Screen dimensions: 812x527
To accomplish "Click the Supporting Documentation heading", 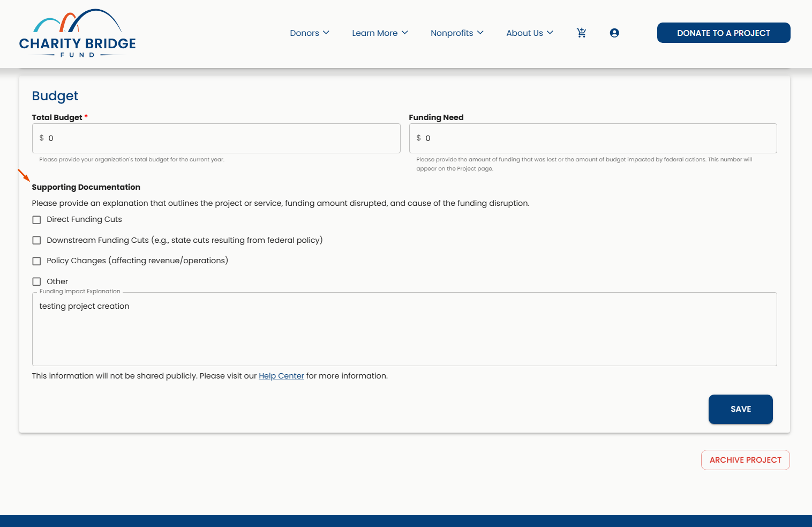I will pos(86,187).
